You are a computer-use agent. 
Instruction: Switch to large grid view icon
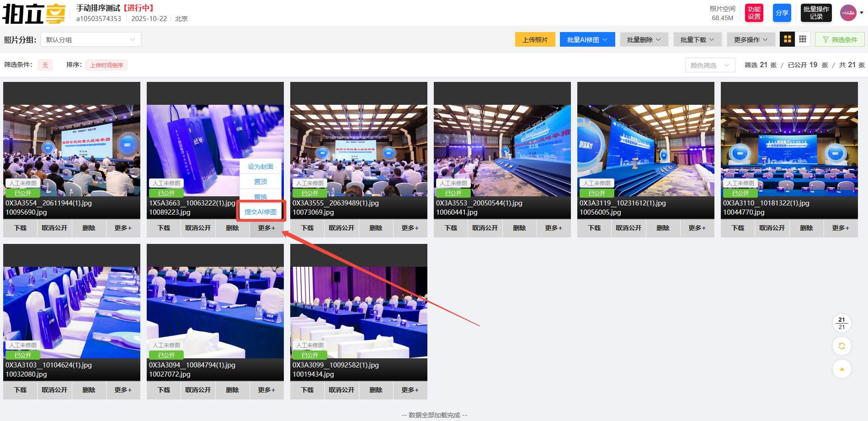pos(787,39)
